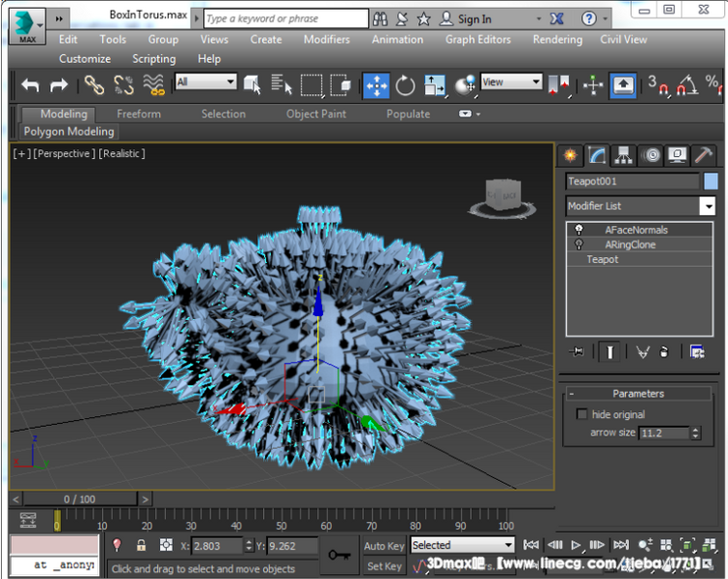Screen dimensions: 728x579
Task: Activate the Select and Scale tool
Action: (x=435, y=85)
